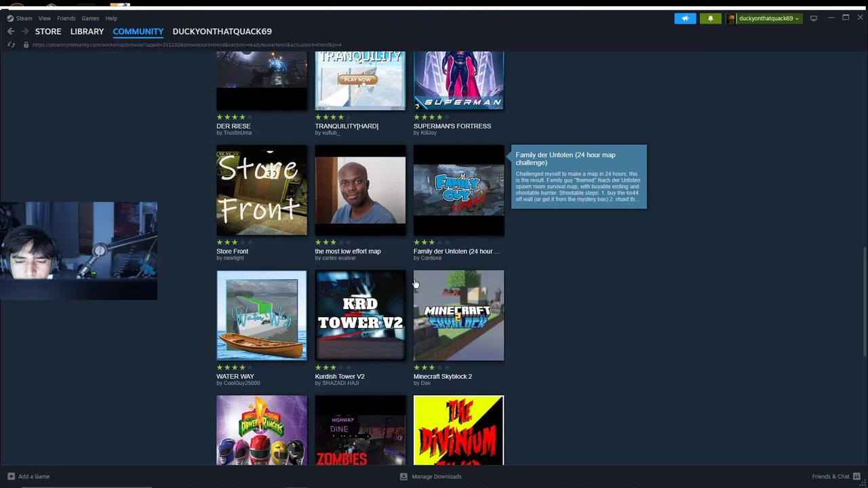Open the Games menu

click(x=90, y=18)
